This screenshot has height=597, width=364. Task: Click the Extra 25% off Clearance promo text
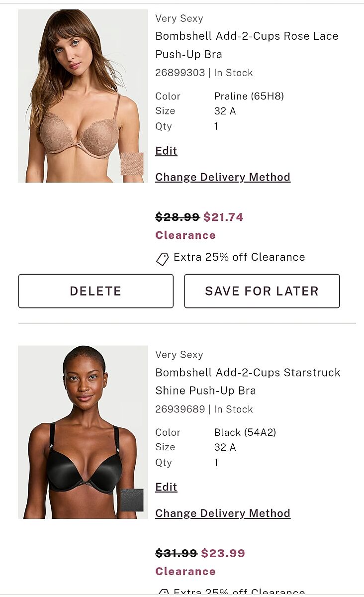(239, 257)
